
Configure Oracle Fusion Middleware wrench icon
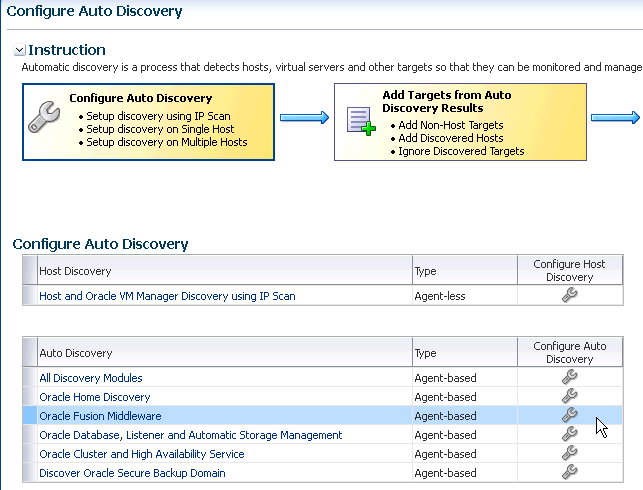click(570, 415)
